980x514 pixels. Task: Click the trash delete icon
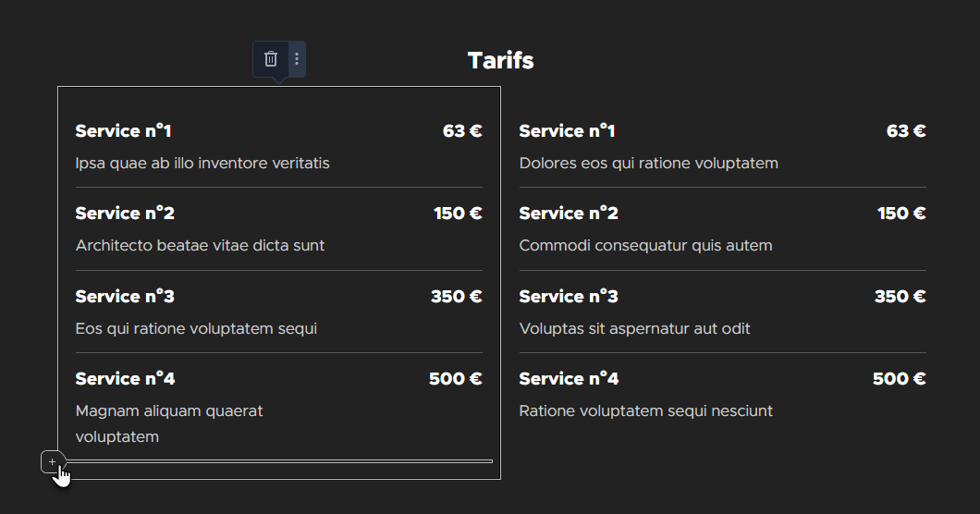(271, 59)
